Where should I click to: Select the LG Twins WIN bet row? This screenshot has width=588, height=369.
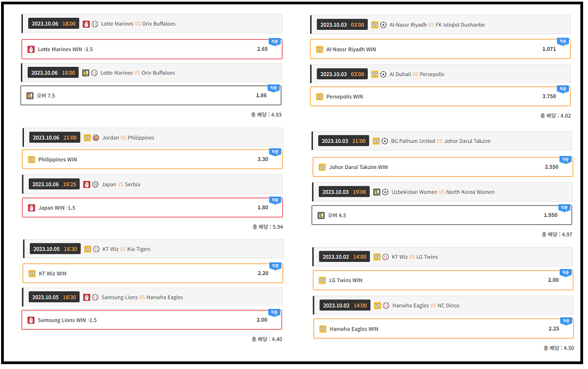[442, 280]
